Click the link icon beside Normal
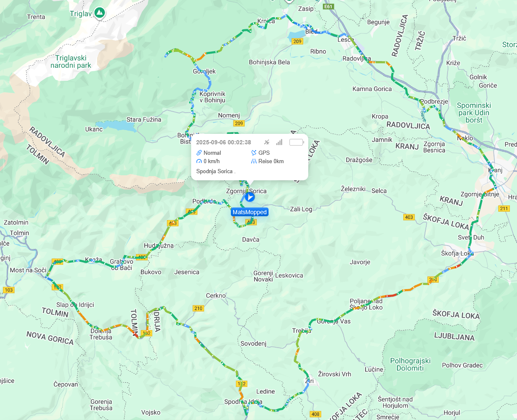The width and height of the screenshot is (517, 420). coord(199,153)
